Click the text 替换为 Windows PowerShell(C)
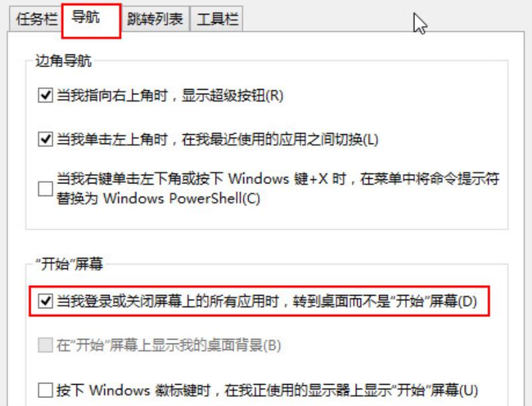The height and width of the screenshot is (406, 532). (x=158, y=198)
